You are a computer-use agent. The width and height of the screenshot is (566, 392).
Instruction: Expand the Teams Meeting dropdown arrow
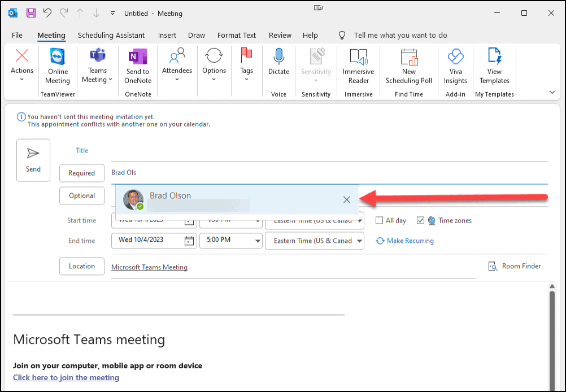[x=111, y=80]
